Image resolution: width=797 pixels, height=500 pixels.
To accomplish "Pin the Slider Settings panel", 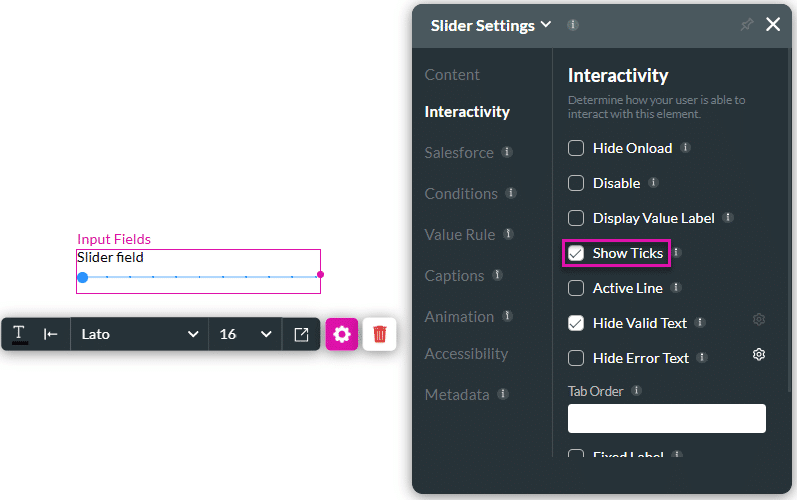I will (x=746, y=25).
